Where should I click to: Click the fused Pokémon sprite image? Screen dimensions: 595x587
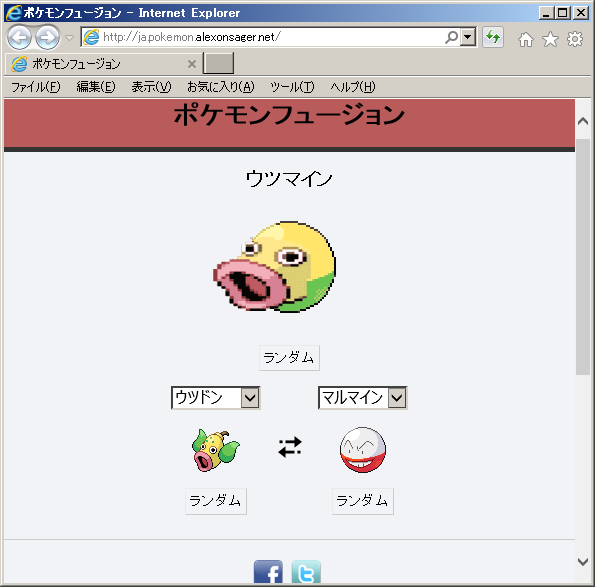pos(274,267)
